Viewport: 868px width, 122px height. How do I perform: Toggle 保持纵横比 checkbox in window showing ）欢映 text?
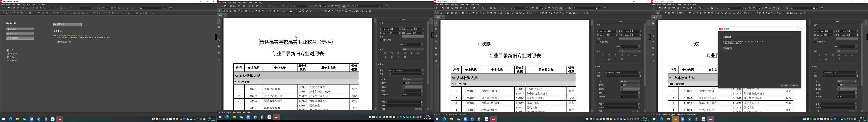(598, 42)
